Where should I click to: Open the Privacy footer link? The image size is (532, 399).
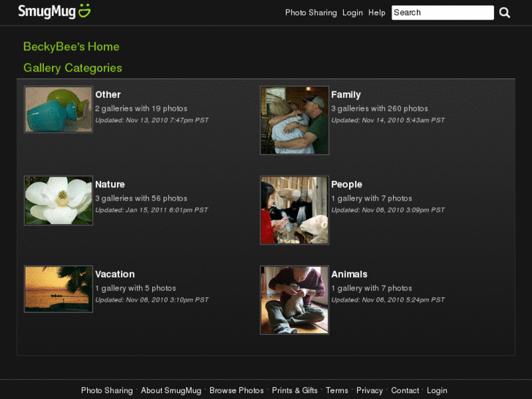point(370,390)
